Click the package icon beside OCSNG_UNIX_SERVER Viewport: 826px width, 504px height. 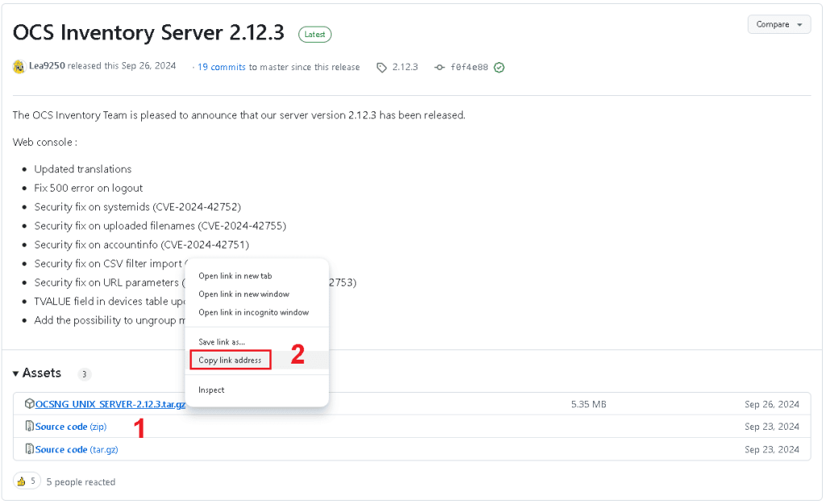coord(30,404)
